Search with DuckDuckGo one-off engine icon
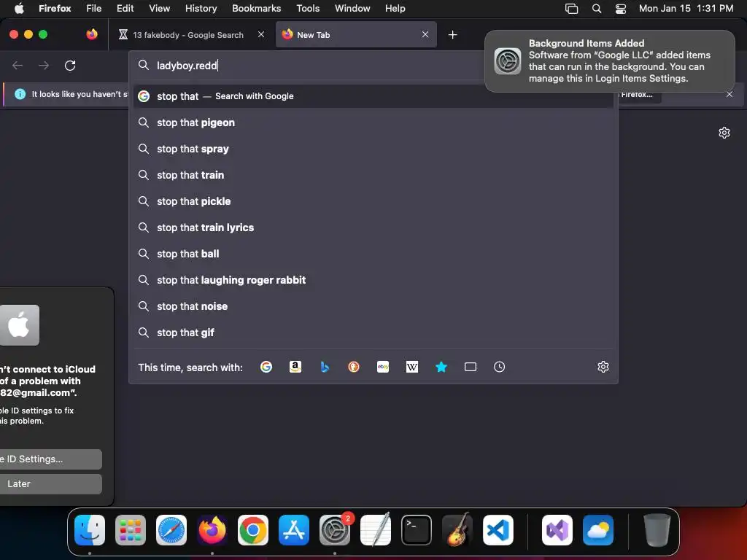Image resolution: width=747 pixels, height=560 pixels. 354,367
